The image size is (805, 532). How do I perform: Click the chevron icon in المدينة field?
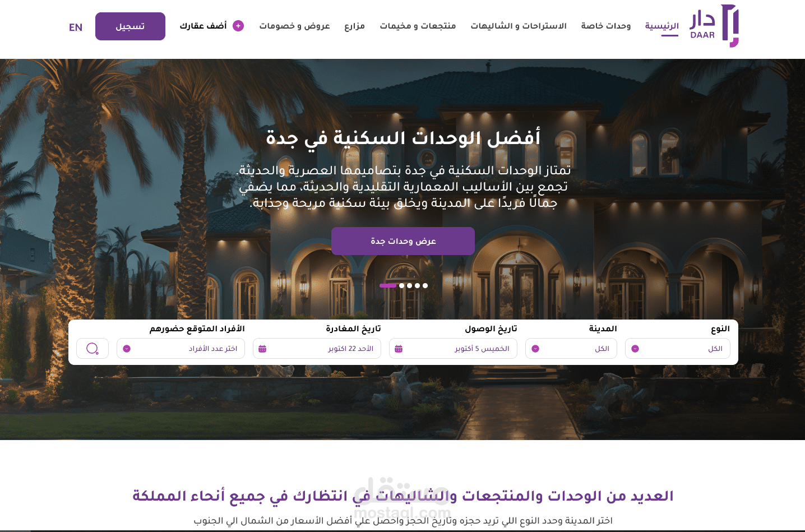click(x=535, y=349)
